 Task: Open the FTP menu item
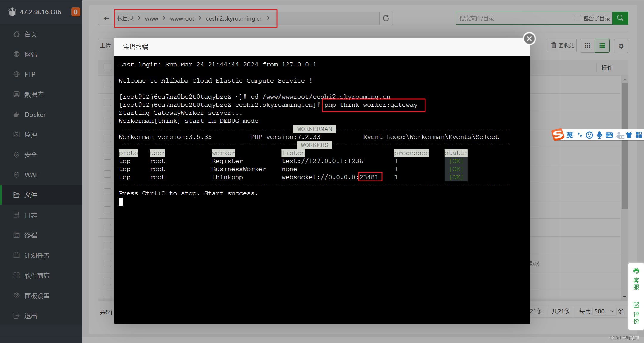41,74
